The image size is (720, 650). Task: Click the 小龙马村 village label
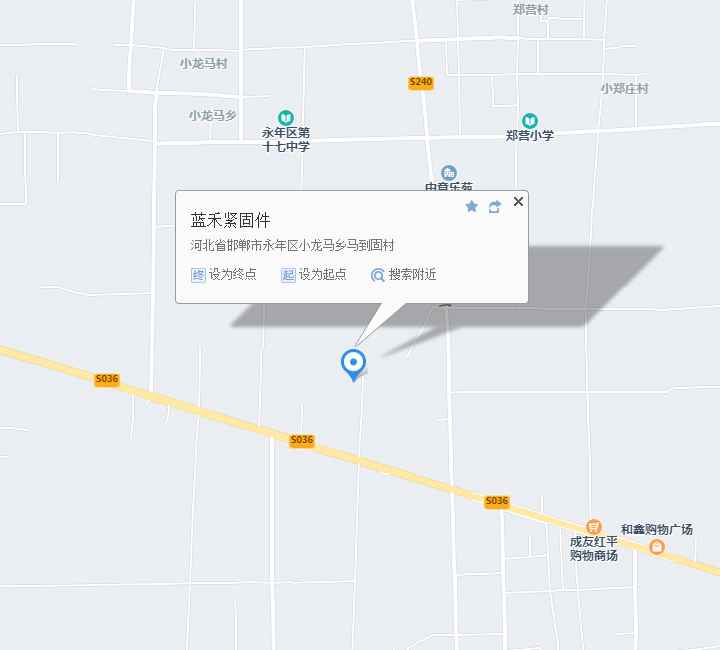pyautogui.click(x=203, y=64)
